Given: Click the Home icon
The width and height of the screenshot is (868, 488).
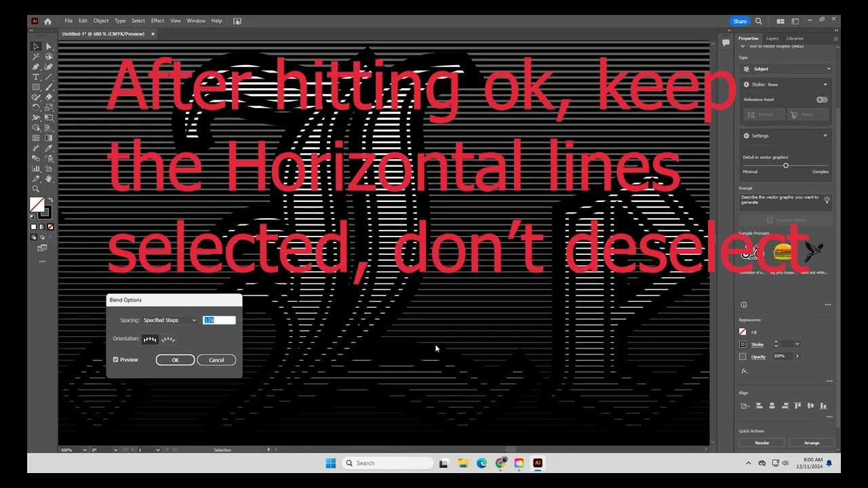Looking at the screenshot, I should [x=47, y=21].
